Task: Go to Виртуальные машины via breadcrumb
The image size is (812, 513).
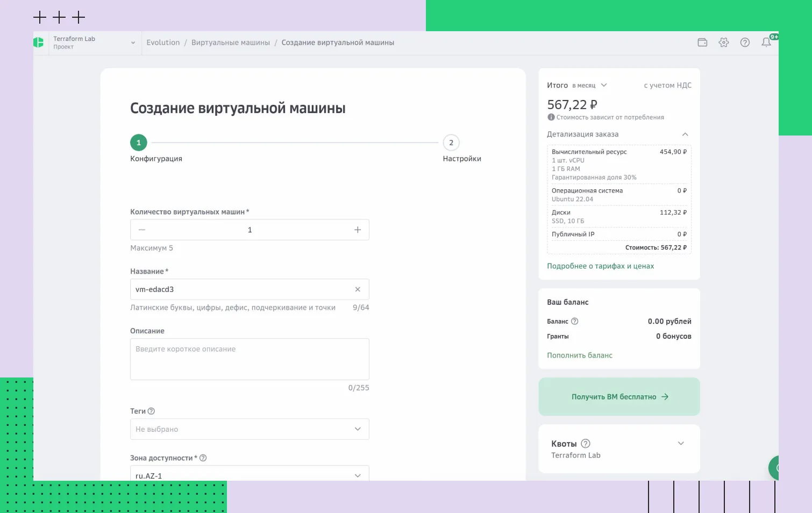Action: pyautogui.click(x=231, y=42)
